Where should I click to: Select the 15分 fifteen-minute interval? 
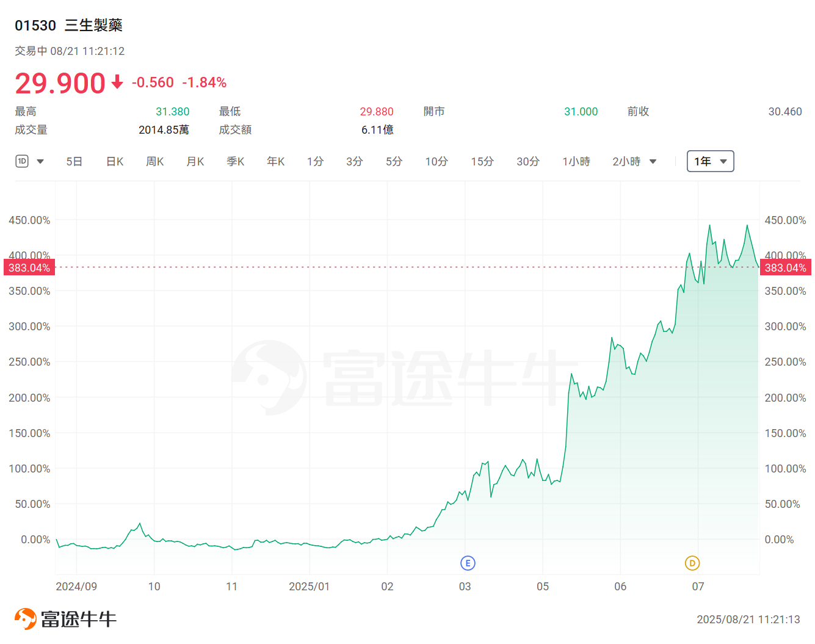tap(482, 161)
